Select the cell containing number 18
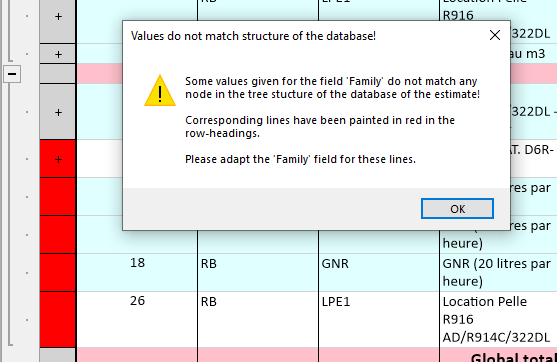This screenshot has width=557, height=362. tap(137, 272)
